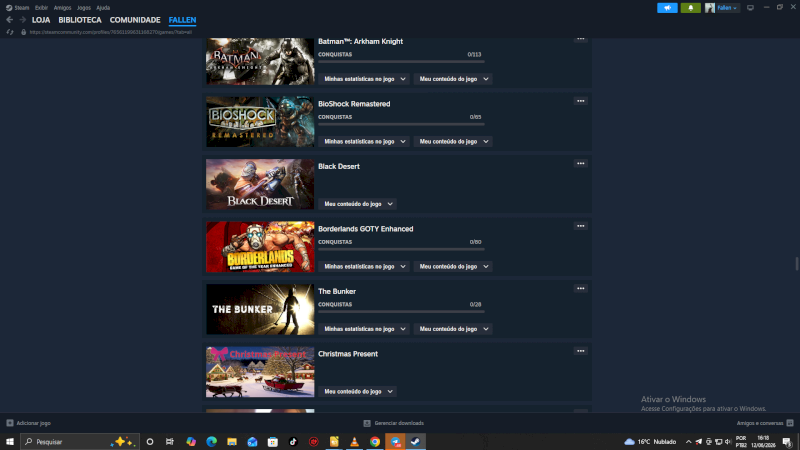Open Borderlands GOTY Enhanced title link

coord(365,229)
